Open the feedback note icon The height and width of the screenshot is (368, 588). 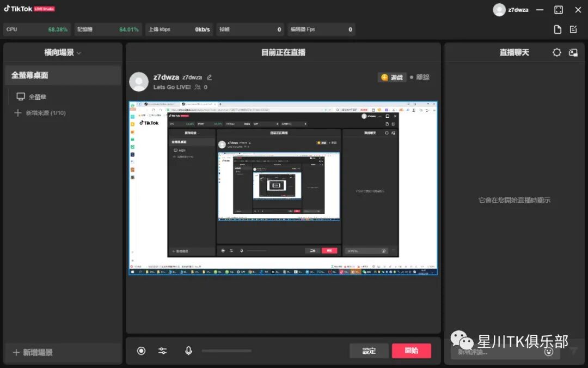click(573, 29)
